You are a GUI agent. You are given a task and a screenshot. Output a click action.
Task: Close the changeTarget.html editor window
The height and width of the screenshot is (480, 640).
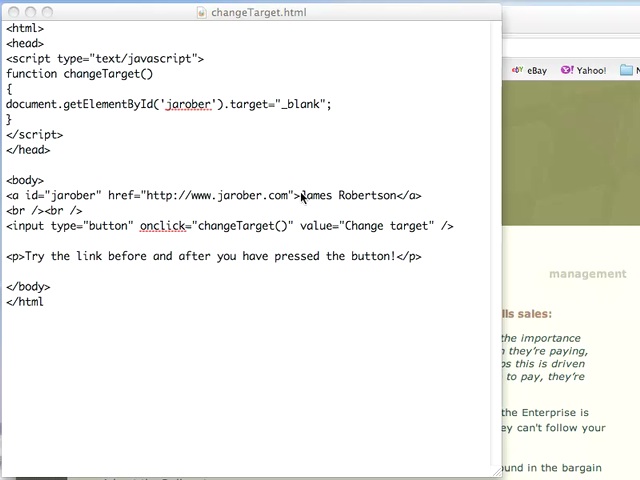click(x=13, y=12)
